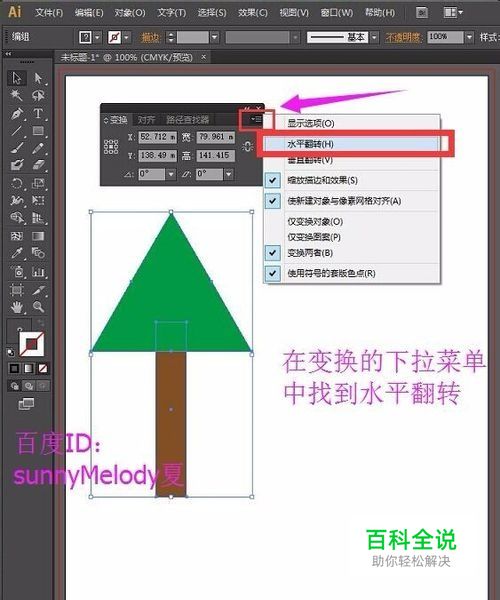This screenshot has width=500, height=600.
Task: Open the arrange documents dropdown in menu bar
Action: coord(453,13)
